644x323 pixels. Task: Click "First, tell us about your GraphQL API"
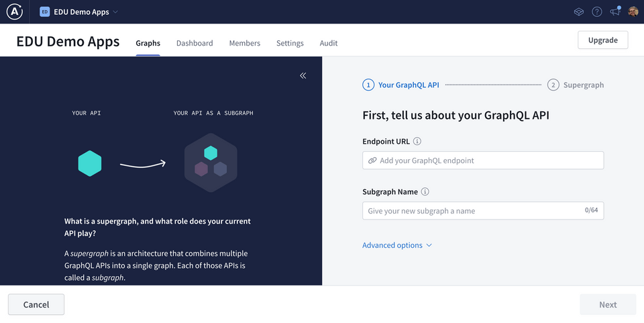point(456,116)
